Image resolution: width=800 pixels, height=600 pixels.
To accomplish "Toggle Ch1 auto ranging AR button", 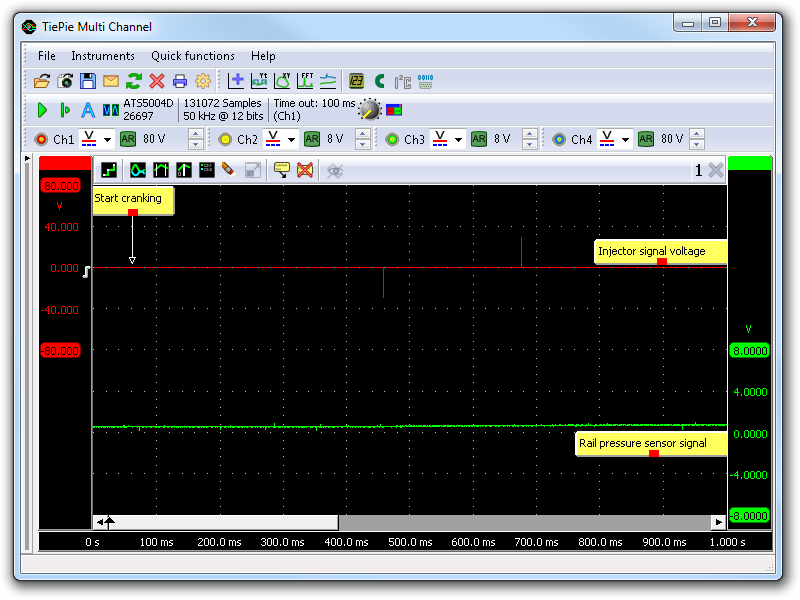I will coord(128,139).
